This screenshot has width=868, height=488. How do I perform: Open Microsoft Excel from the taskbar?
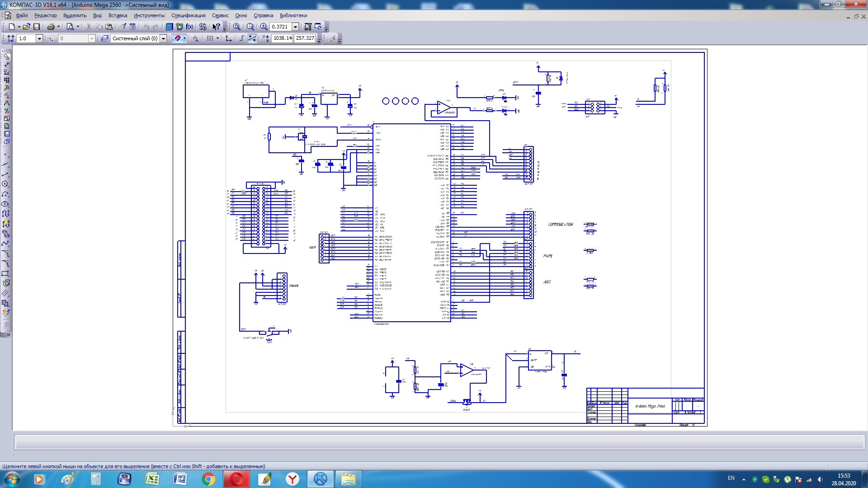tap(152, 479)
